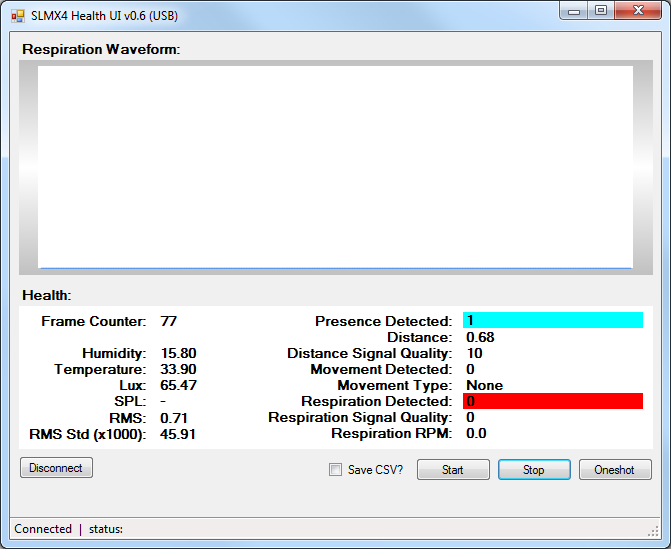Click the Health section heading
Screen dimensions: 671x549
(x=47, y=295)
